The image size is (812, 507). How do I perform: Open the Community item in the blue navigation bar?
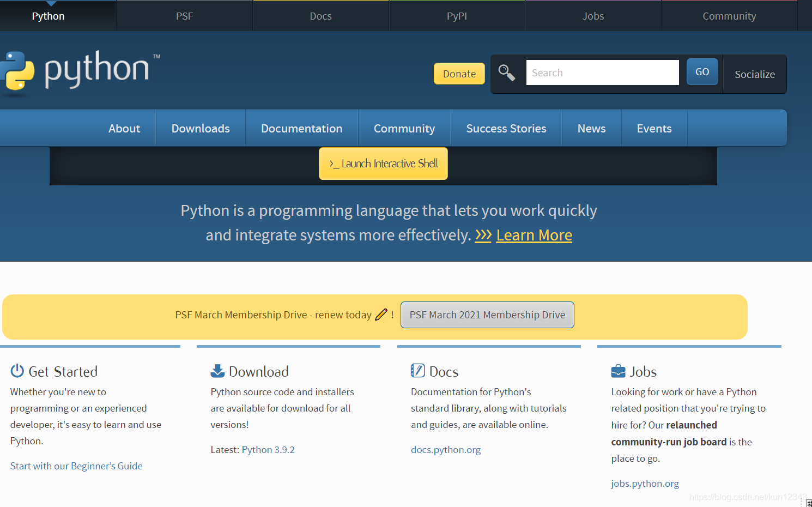click(x=404, y=128)
